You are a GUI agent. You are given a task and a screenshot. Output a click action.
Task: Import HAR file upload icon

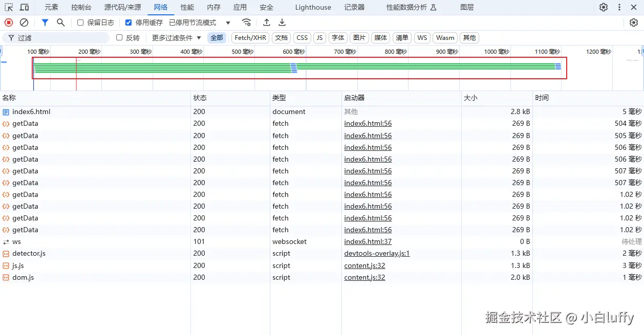coord(267,23)
